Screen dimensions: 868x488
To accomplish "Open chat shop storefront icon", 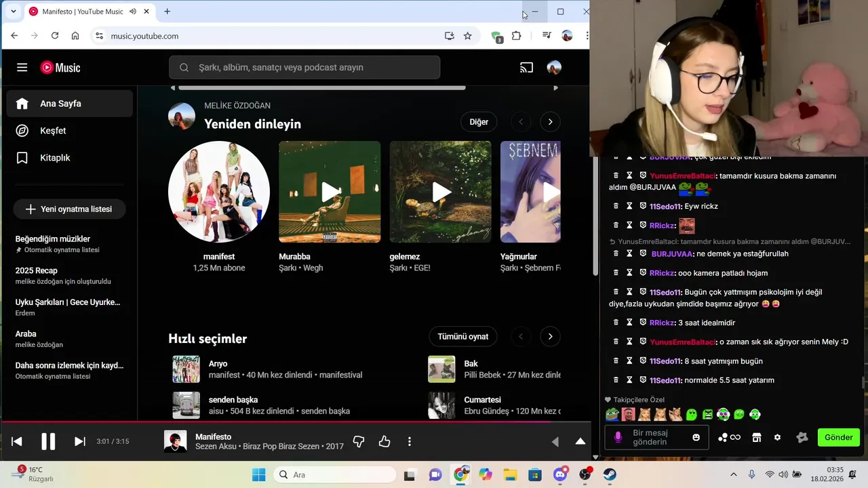I will (x=756, y=437).
